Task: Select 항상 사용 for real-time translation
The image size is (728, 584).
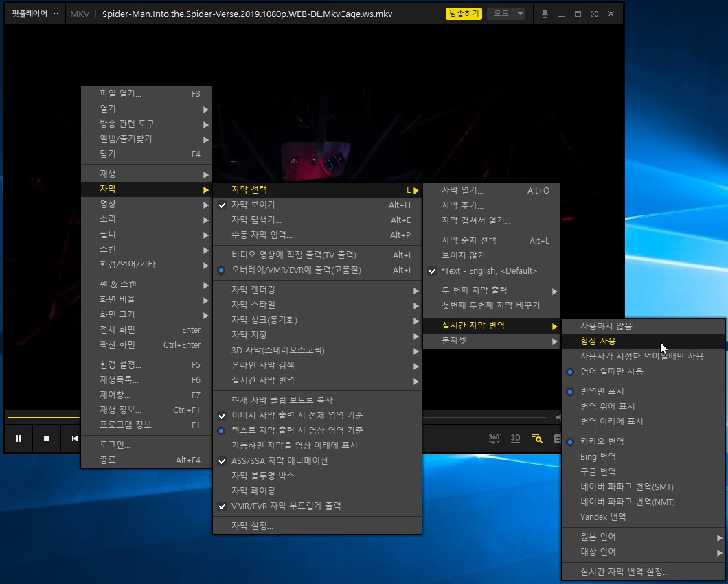Action: click(x=644, y=341)
